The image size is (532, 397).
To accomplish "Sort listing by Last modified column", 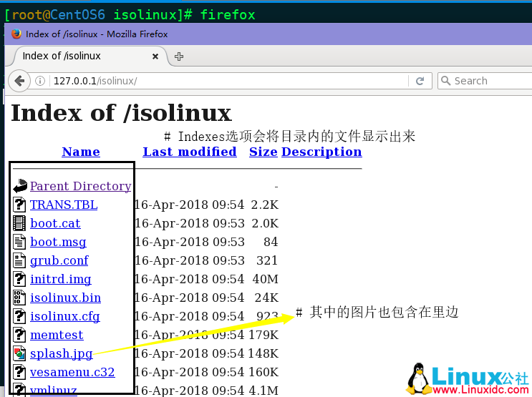I will click(x=190, y=152).
